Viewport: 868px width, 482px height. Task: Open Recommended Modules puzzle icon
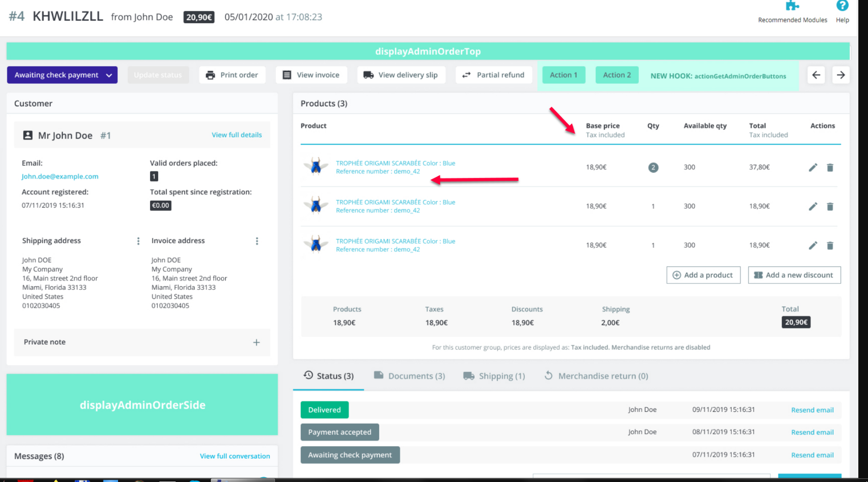tap(792, 6)
